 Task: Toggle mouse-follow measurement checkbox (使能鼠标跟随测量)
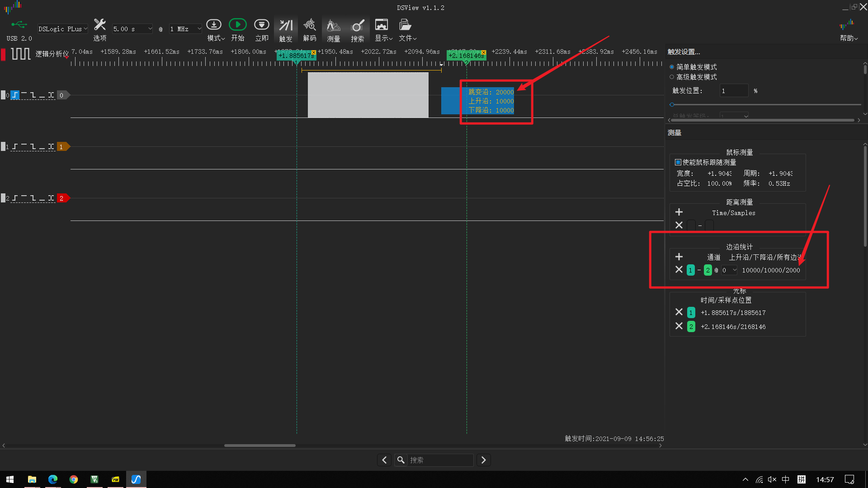coord(678,162)
